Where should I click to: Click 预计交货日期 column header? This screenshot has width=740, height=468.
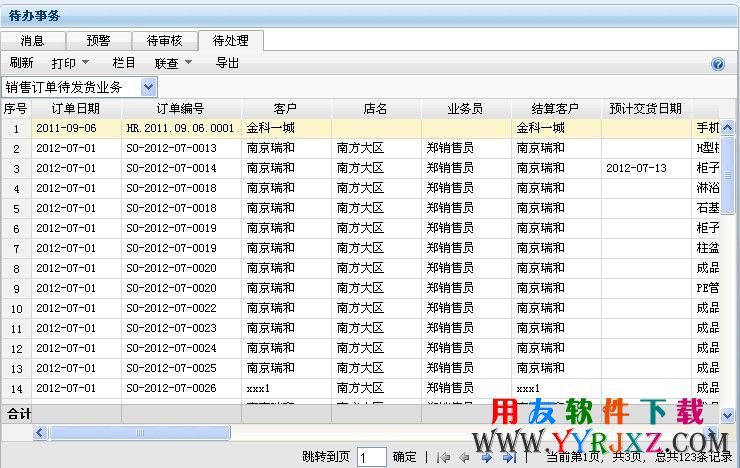(x=646, y=109)
